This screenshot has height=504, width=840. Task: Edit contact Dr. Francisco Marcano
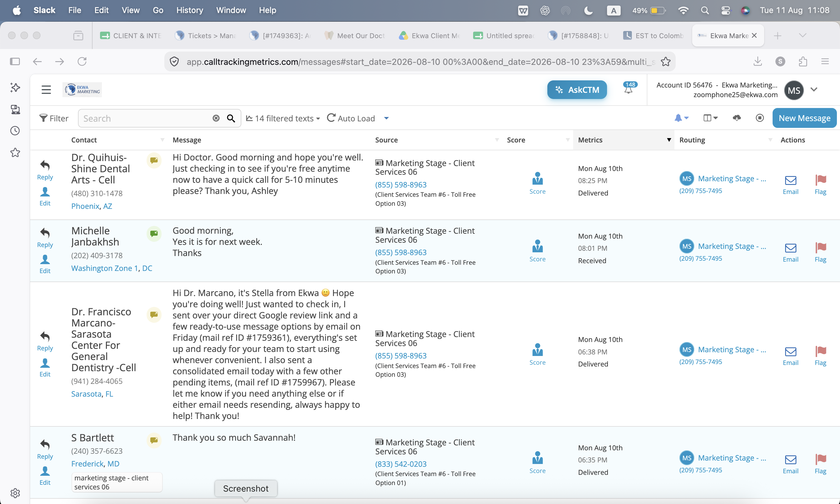tap(45, 367)
